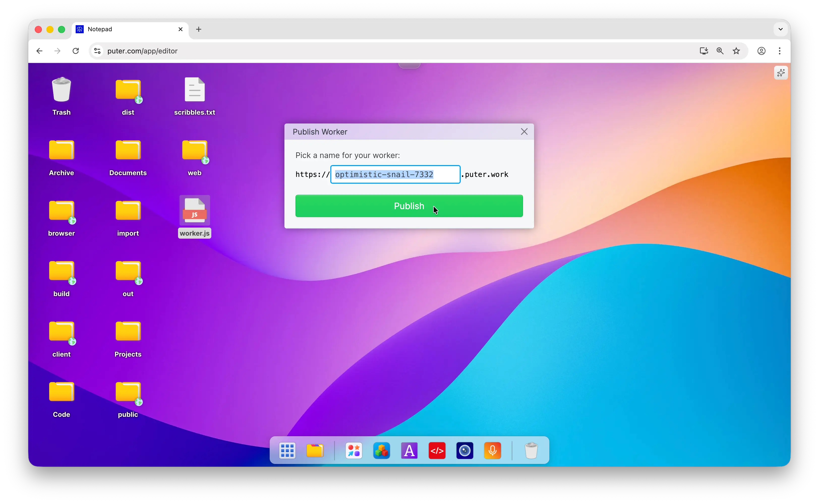The width and height of the screenshot is (819, 504).
Task: Open the sparkle AI assistant icon top right
Action: [781, 73]
